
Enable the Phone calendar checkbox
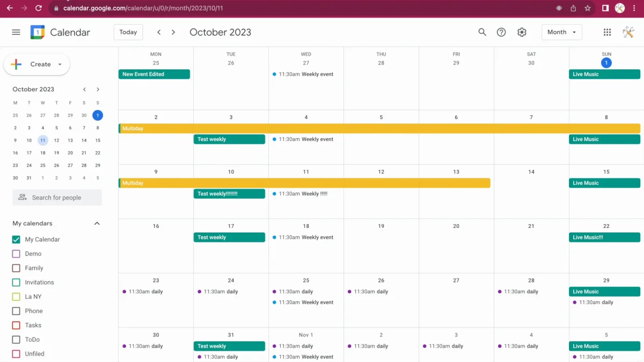[16, 311]
